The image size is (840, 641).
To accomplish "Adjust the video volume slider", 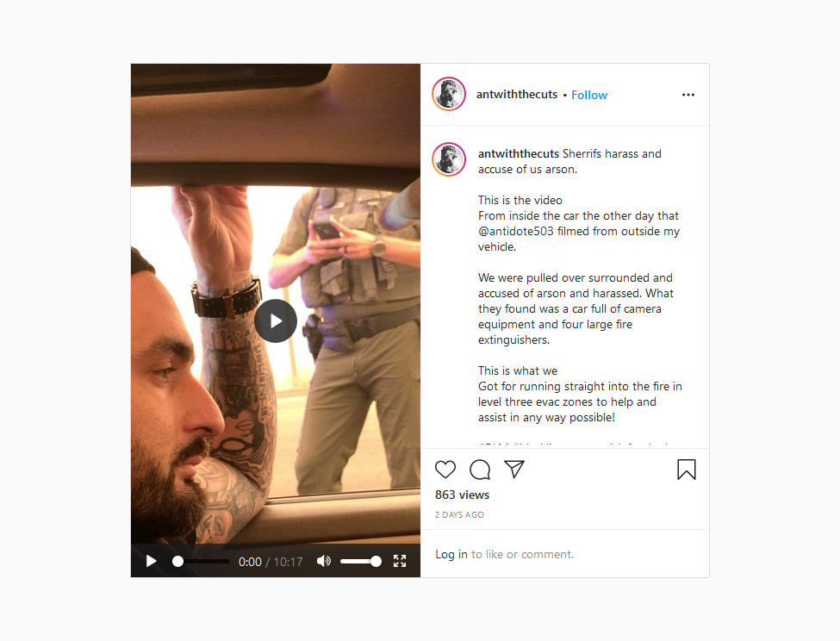I will [360, 561].
